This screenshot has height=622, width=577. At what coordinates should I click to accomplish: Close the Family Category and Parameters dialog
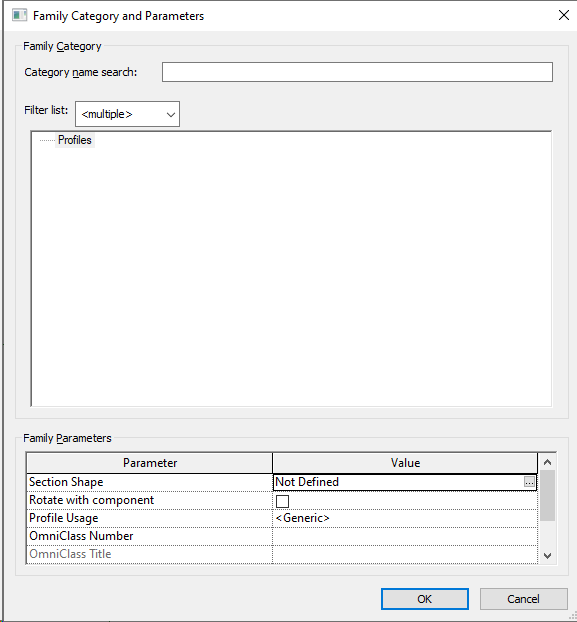(564, 15)
